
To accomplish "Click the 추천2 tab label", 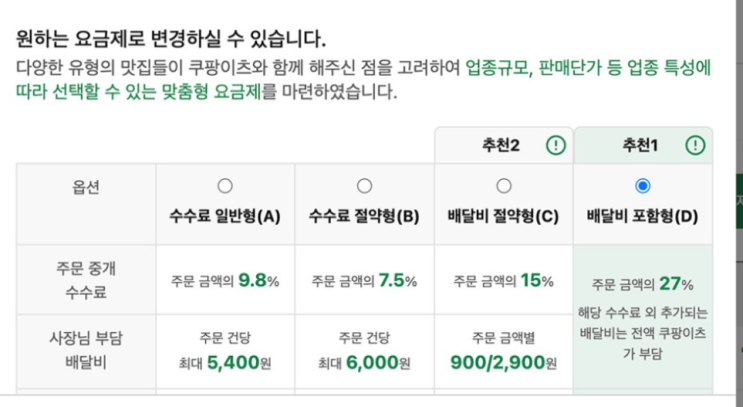I will coord(501,145).
